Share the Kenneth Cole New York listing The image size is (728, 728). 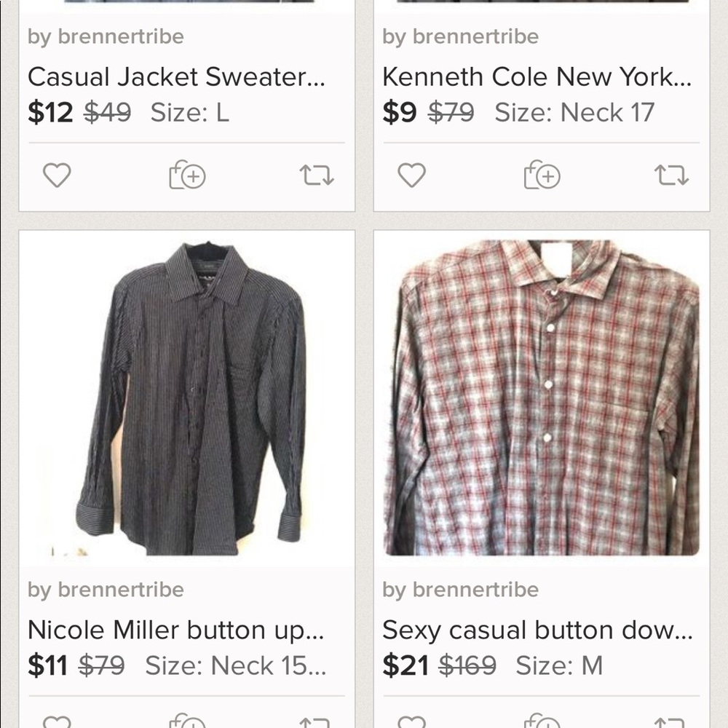click(670, 175)
